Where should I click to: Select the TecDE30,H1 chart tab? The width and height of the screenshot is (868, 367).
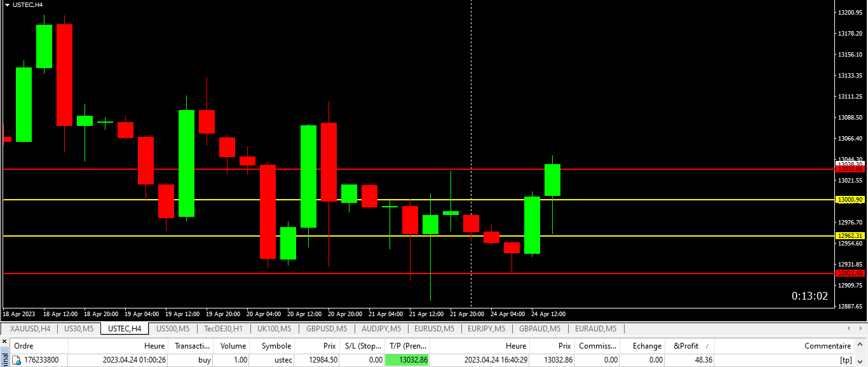click(x=223, y=329)
